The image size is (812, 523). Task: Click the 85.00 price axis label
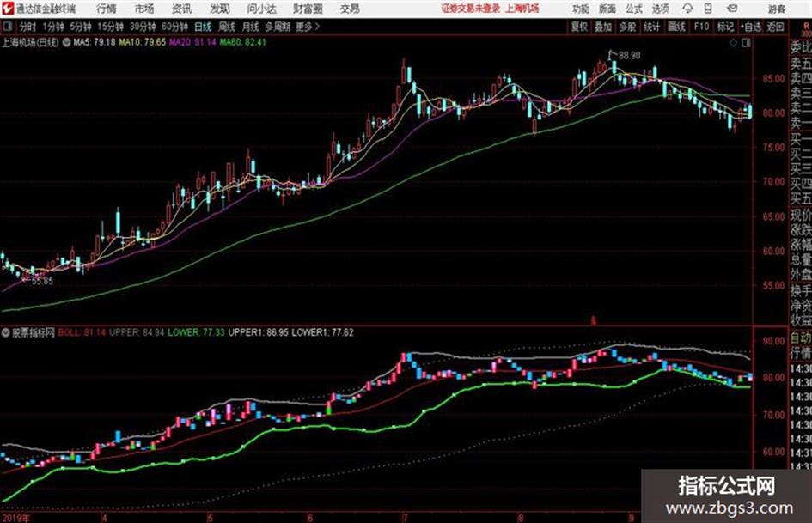coord(773,79)
